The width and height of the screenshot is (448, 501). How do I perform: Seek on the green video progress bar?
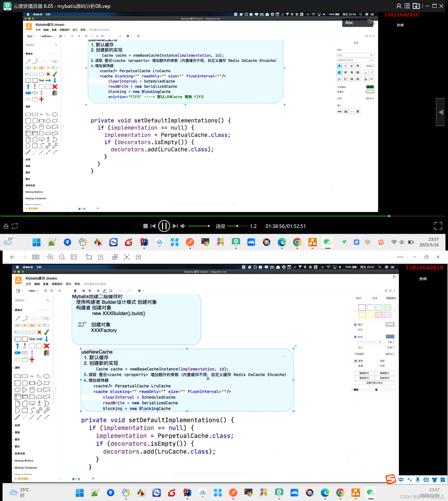click(x=222, y=216)
